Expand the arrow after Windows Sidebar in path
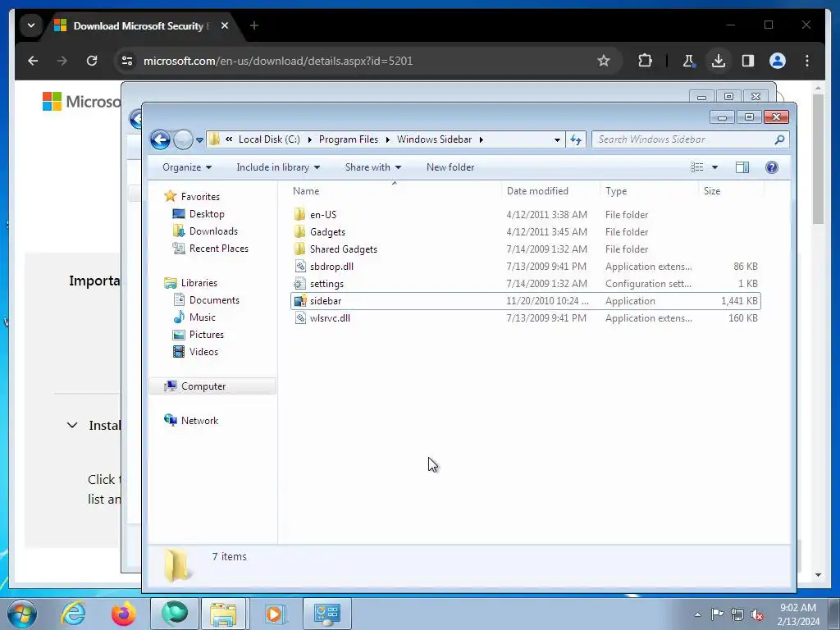 pyautogui.click(x=481, y=139)
